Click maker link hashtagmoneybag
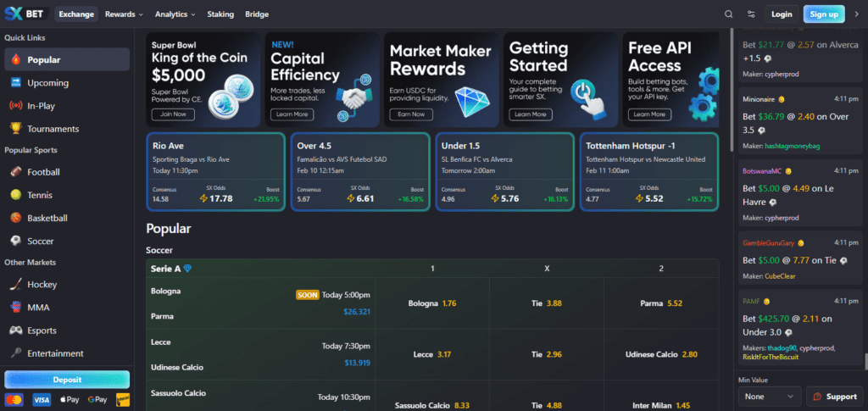 [793, 146]
